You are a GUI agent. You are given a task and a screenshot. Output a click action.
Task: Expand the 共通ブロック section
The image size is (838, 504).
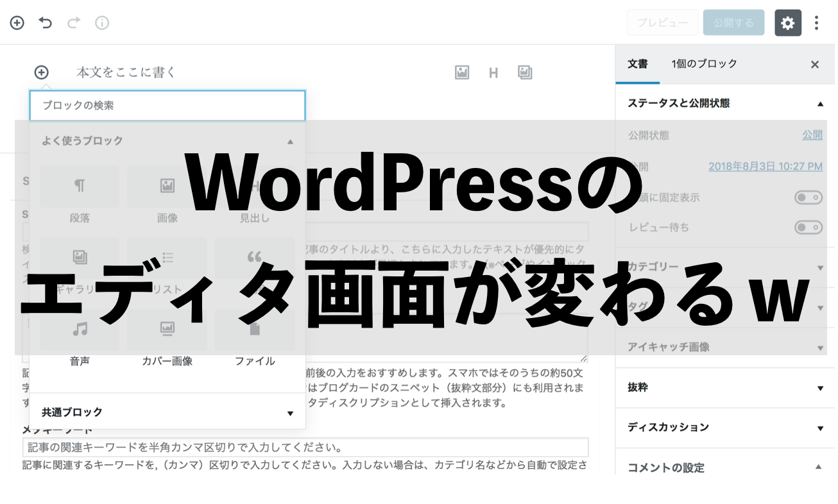click(167, 412)
